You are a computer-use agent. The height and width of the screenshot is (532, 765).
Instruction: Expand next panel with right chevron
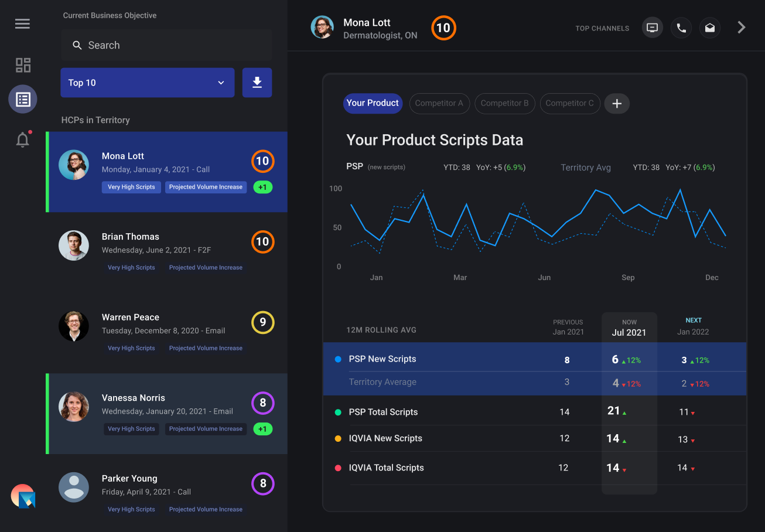coord(741,28)
